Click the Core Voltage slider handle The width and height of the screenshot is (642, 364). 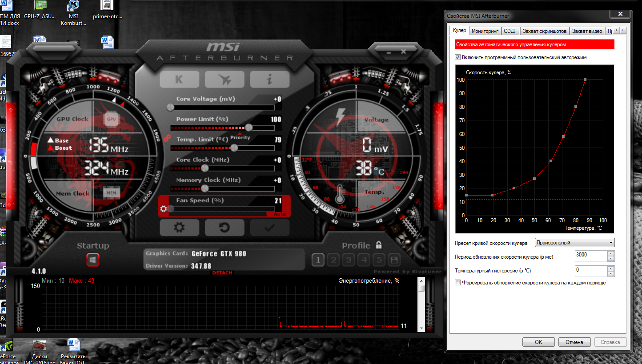170,107
